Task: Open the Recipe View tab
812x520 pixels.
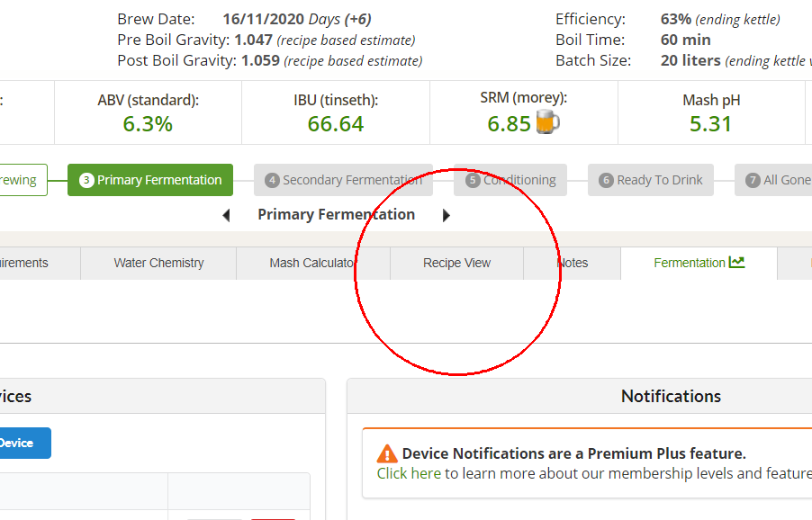Action: pos(456,264)
